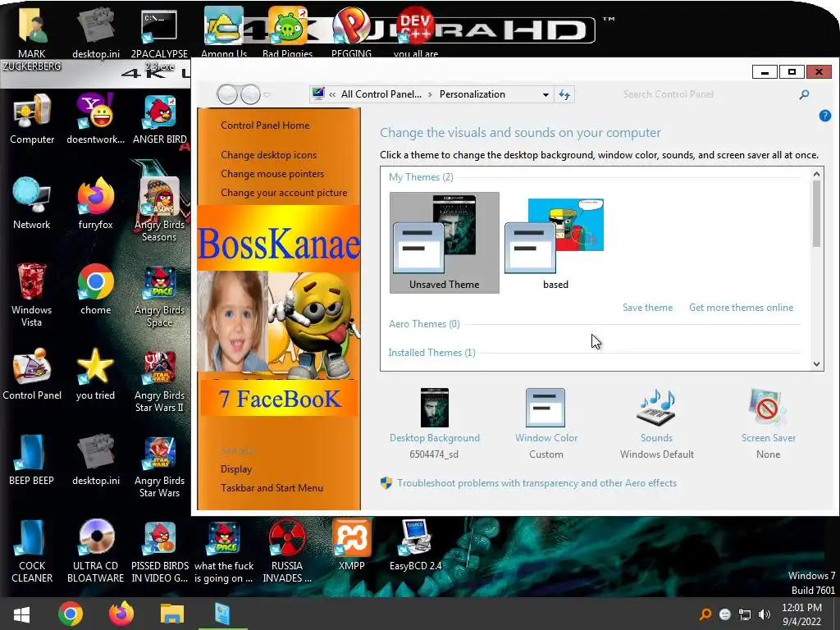Select the Unsaved Theme thumbnail
Viewport: 840px width, 630px height.
pos(444,243)
